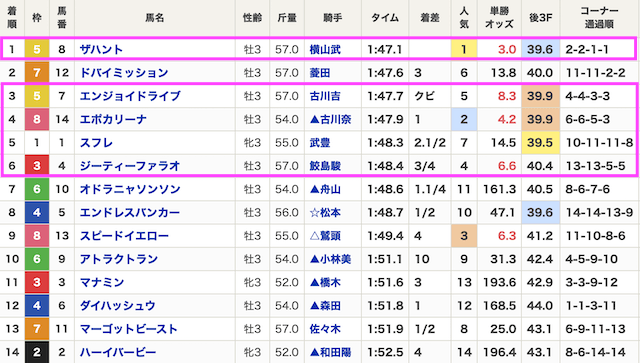Click odds value 3.0
Viewport: 640px width, 363px height.
click(507, 49)
